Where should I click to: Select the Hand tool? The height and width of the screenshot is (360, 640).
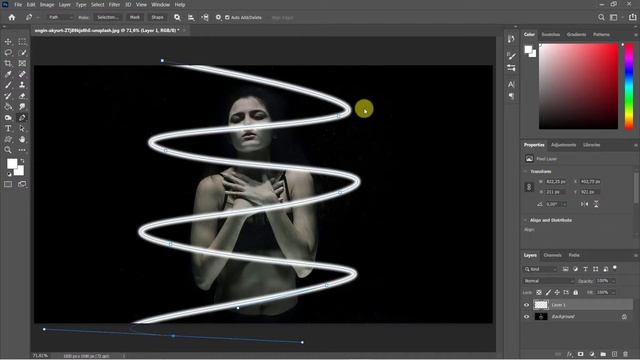click(22, 139)
